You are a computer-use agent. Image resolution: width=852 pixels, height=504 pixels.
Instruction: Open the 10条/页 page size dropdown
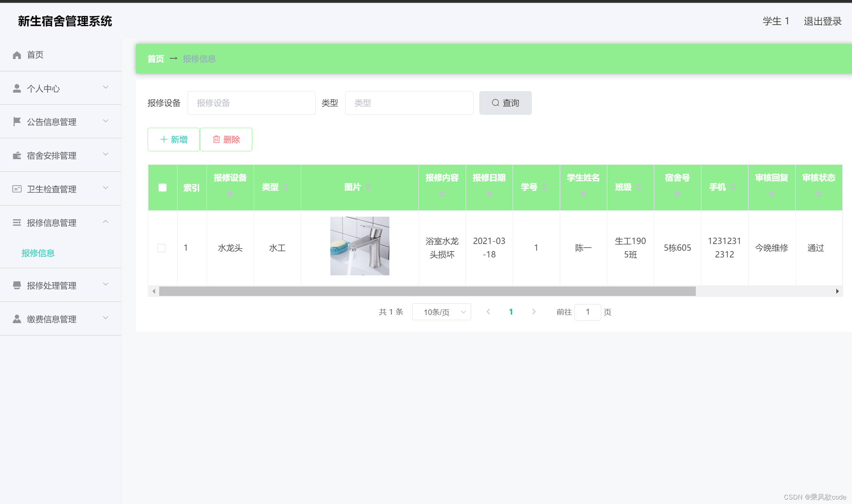coord(441,312)
